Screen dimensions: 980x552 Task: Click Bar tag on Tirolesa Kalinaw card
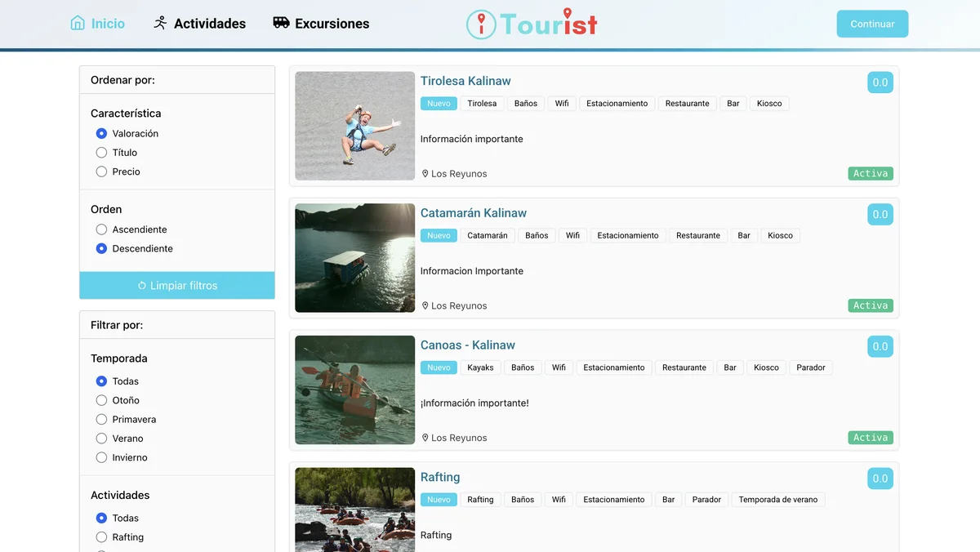(x=733, y=104)
